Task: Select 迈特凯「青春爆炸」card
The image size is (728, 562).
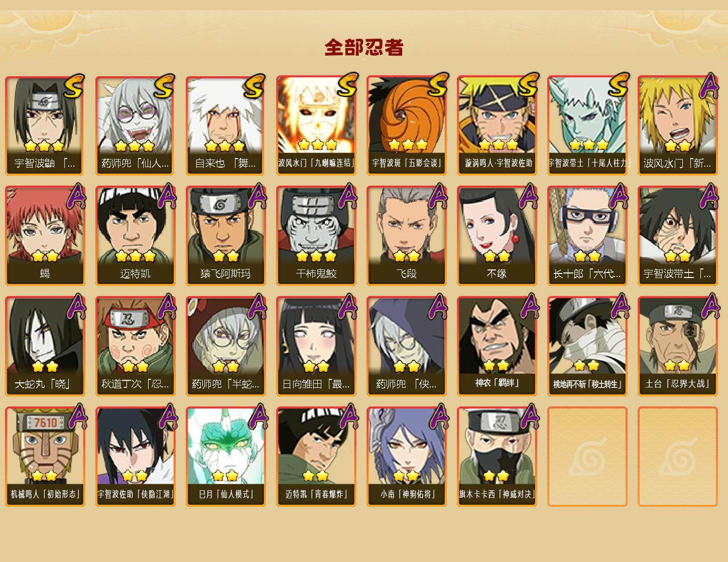Action: coord(316,456)
